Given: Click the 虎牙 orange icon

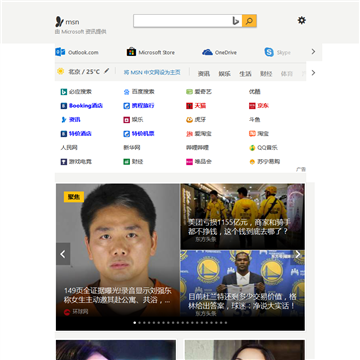Looking at the screenshot, I should (189, 120).
